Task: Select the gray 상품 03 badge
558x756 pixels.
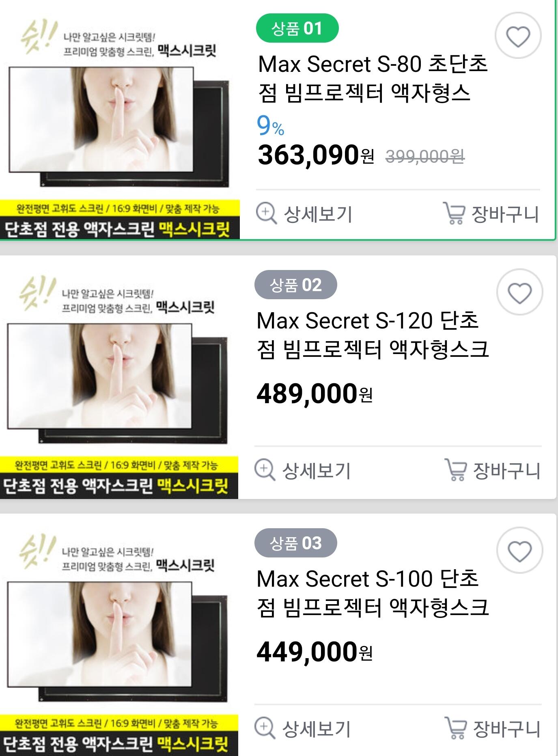Action: (295, 543)
